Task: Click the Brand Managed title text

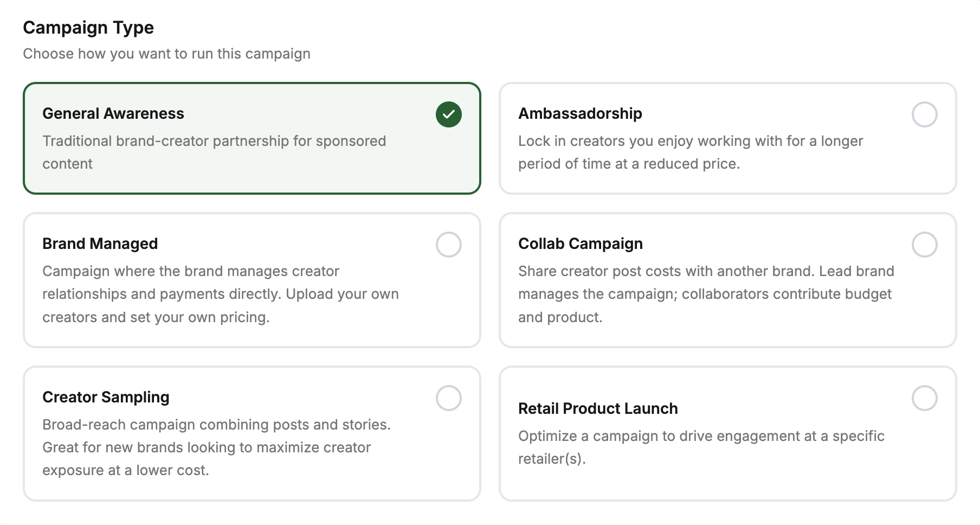Action: 100,244
